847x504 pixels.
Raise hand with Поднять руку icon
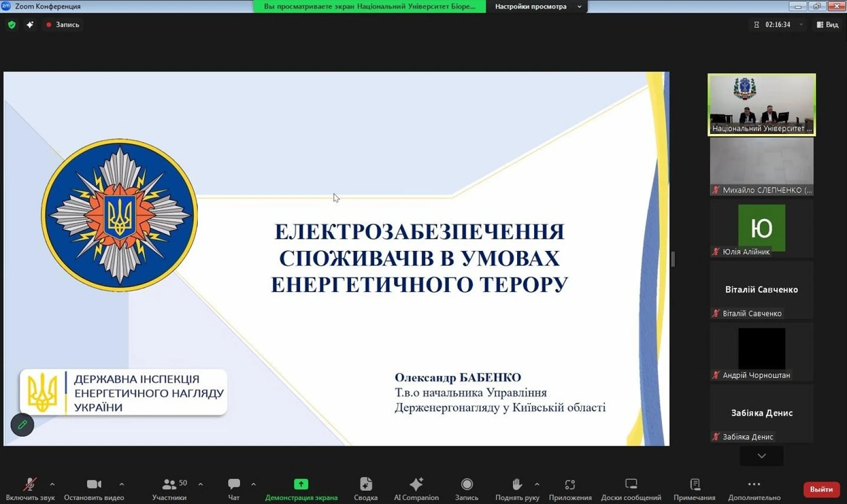tap(517, 484)
